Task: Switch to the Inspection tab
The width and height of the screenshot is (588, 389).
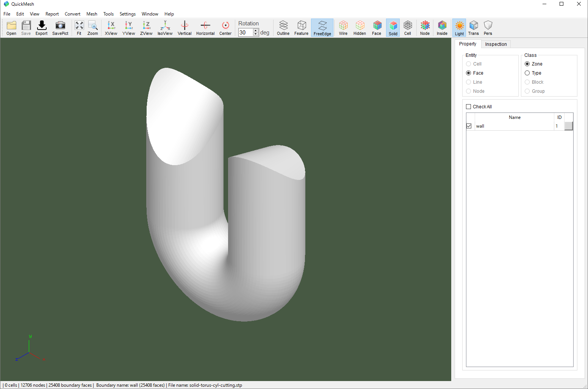Action: (496, 44)
